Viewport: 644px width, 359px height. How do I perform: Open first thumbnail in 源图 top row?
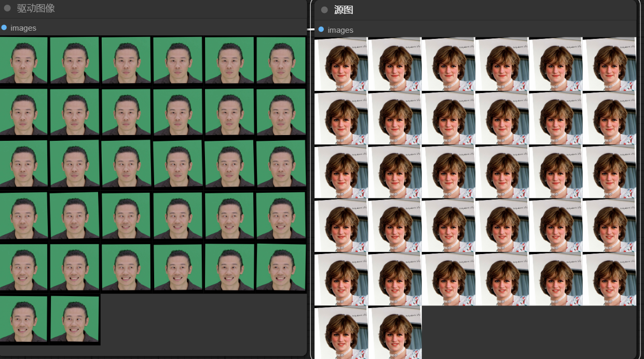point(341,64)
